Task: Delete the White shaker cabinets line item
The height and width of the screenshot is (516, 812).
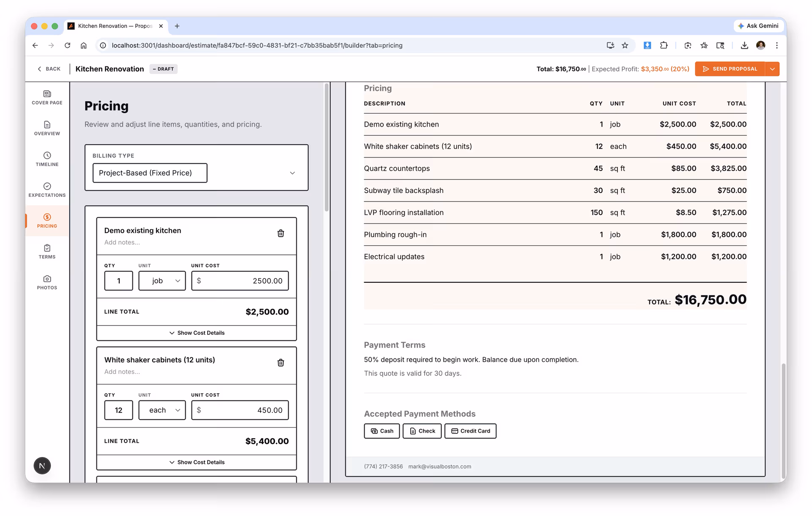Action: pos(280,363)
